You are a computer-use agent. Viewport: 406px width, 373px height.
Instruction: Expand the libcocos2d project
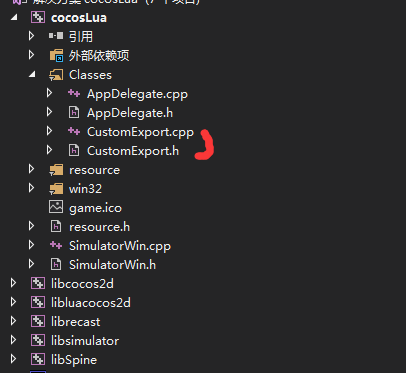coord(13,283)
